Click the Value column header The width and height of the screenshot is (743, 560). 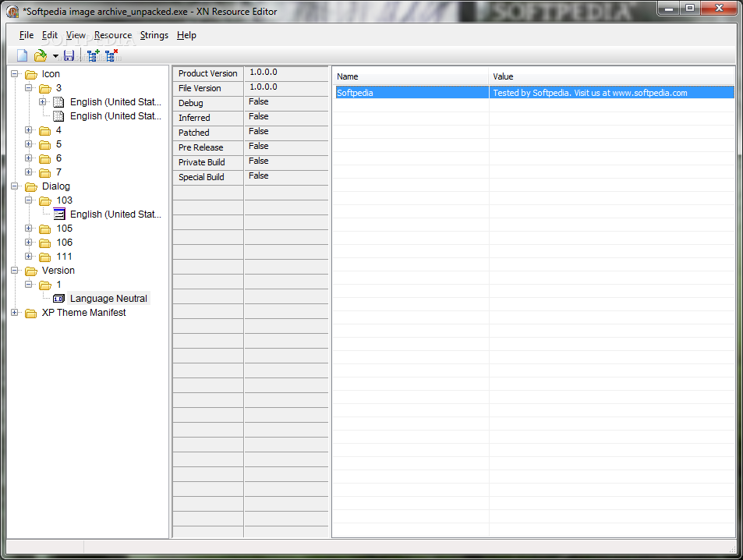pyautogui.click(x=611, y=76)
